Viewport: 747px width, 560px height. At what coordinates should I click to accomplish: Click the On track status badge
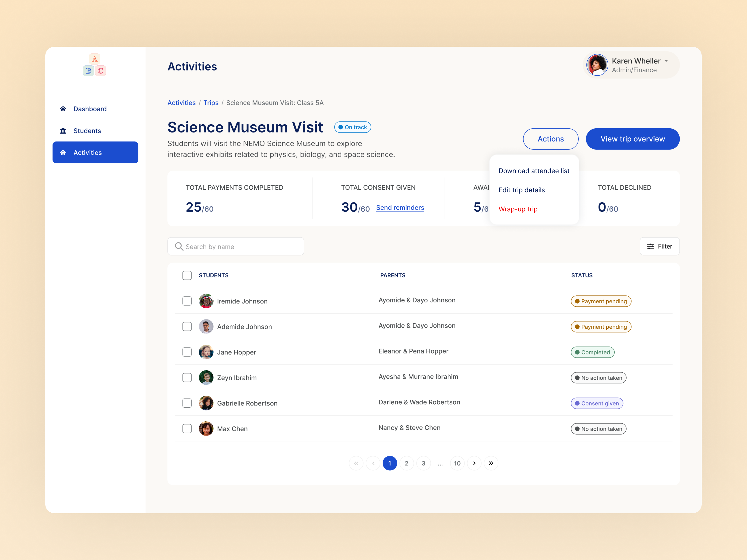(x=352, y=127)
